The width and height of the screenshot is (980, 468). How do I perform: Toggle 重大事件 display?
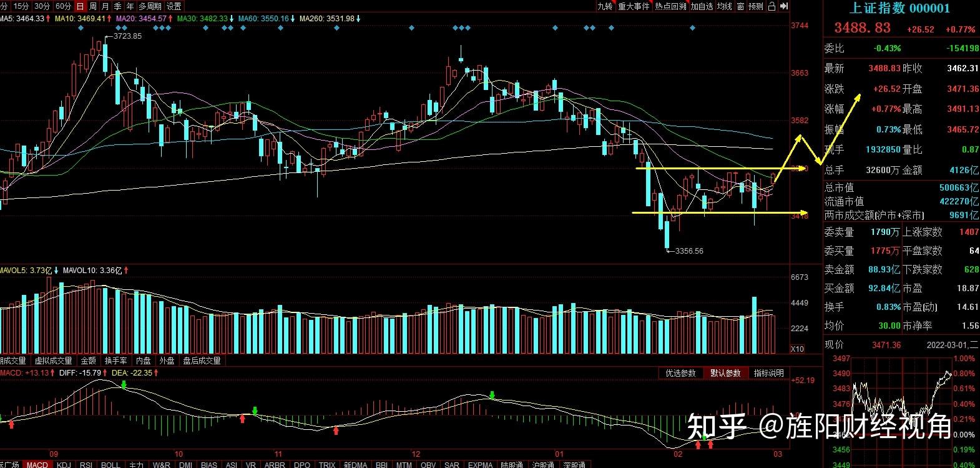[x=634, y=6]
